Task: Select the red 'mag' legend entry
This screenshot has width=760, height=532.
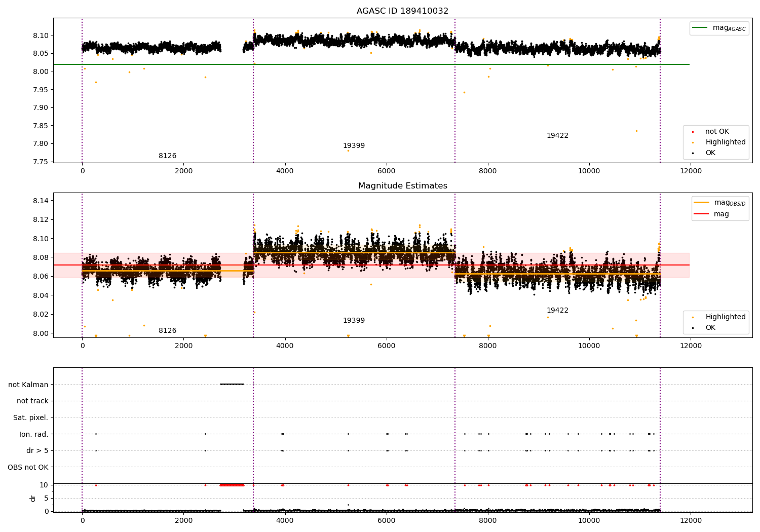Action: pos(721,214)
